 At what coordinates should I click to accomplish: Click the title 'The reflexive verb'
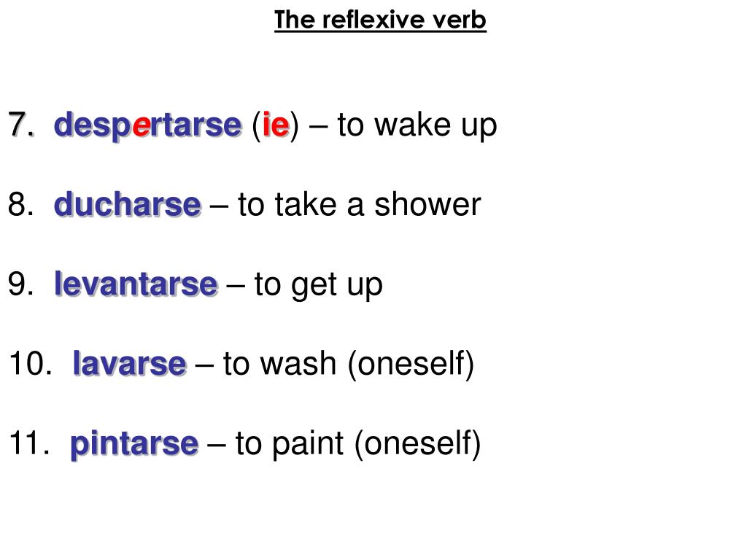pyautogui.click(x=380, y=20)
